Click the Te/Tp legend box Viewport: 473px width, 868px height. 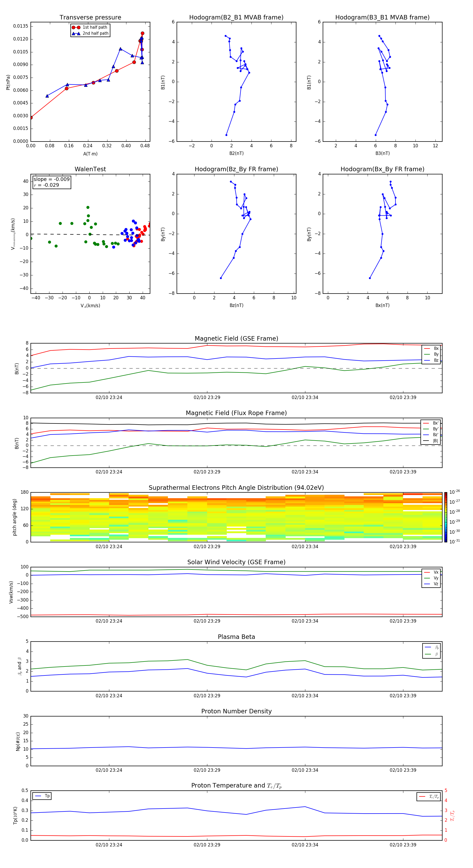point(429,796)
